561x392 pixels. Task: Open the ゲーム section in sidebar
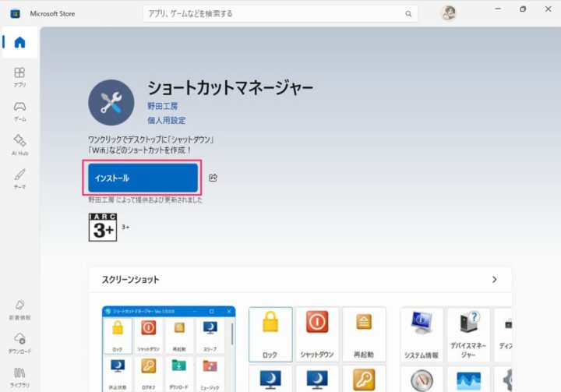coord(19,111)
